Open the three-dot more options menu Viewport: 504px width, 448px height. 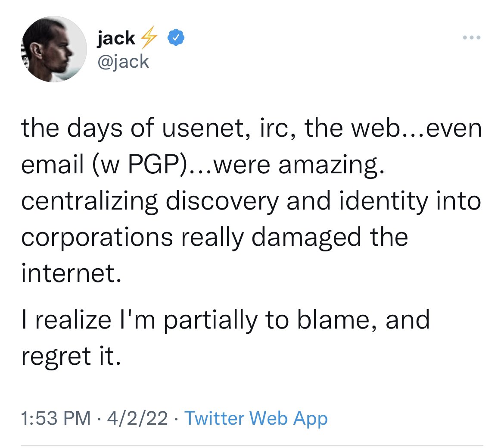click(472, 38)
